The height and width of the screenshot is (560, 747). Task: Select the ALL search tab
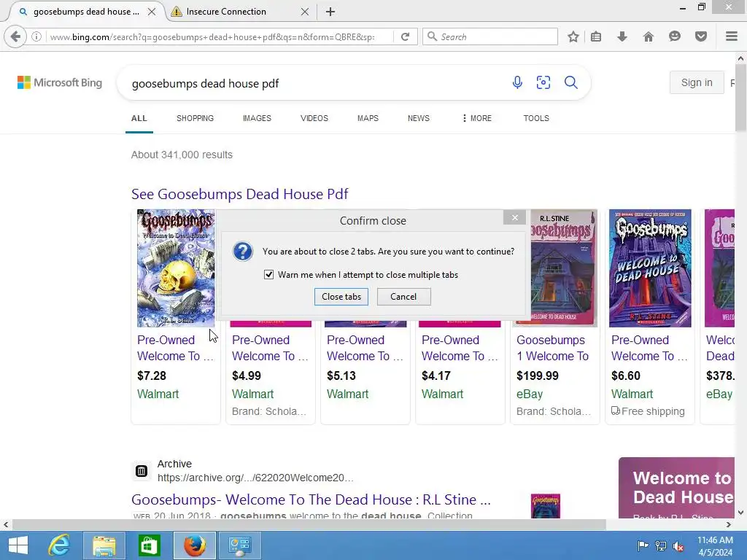click(x=139, y=118)
